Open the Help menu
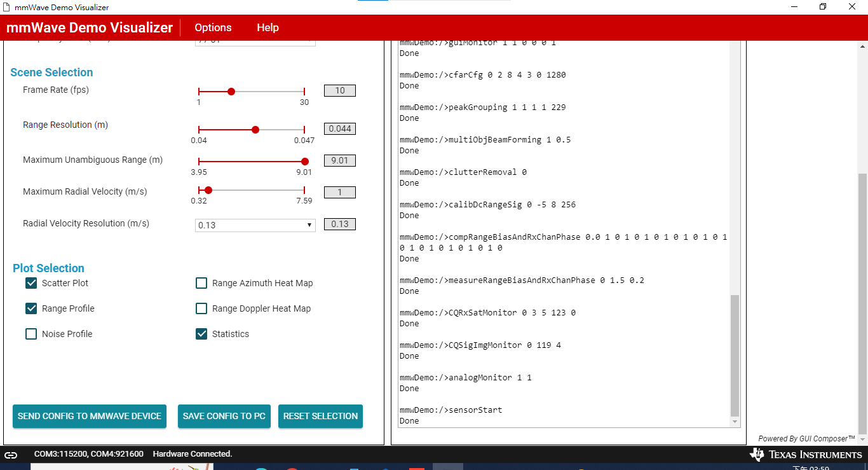Viewport: 868px width, 470px height. [x=268, y=27]
